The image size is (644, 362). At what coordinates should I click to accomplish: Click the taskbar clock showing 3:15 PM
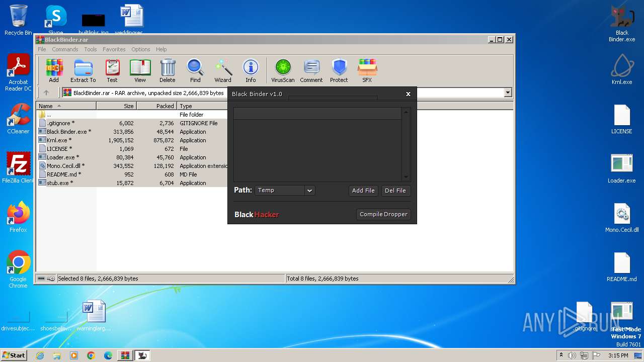point(618,355)
